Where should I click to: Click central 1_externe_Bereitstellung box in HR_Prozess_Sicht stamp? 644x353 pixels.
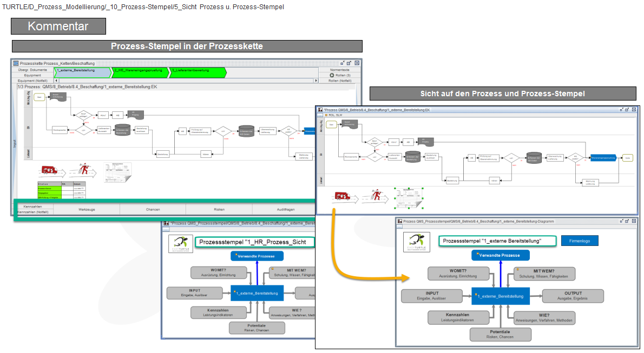click(257, 293)
